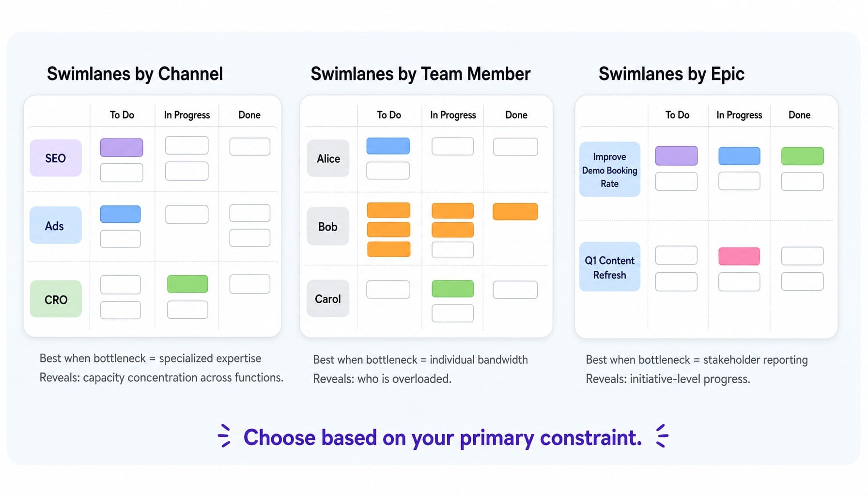Image resolution: width=868 pixels, height=496 pixels.
Task: Click the empty card under SEO's purple card
Action: point(122,172)
